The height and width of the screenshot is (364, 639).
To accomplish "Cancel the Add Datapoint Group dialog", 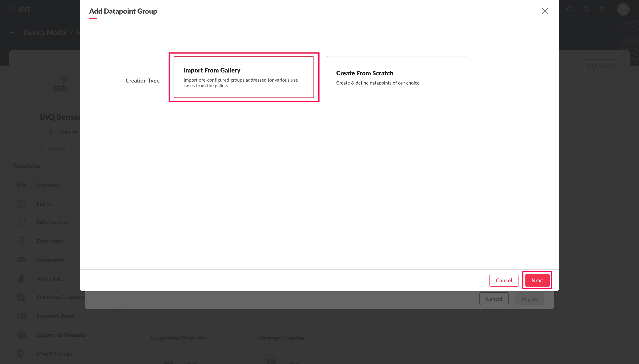I will (504, 280).
